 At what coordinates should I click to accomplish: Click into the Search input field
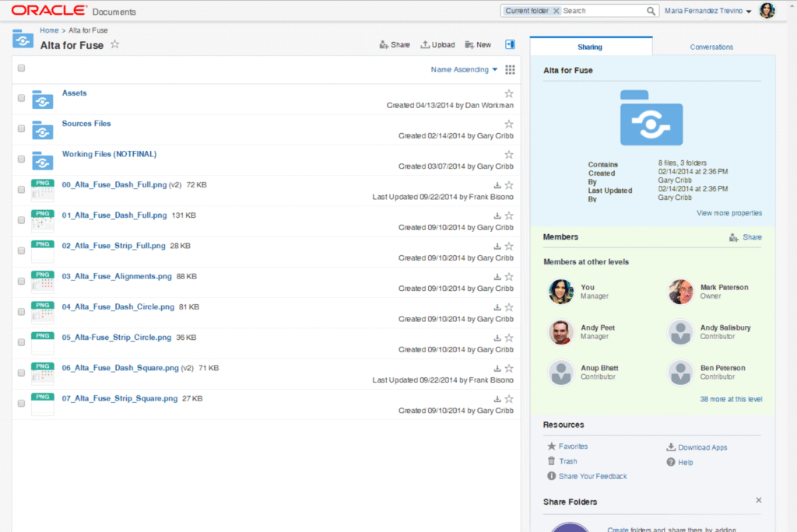pos(603,11)
